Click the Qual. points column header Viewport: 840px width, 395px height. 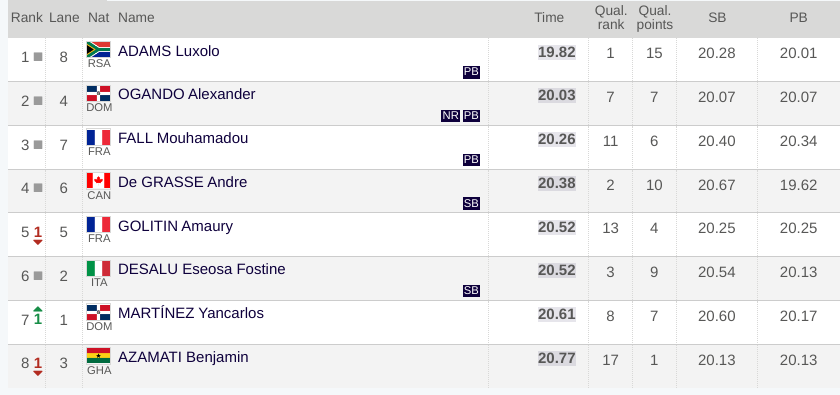[x=655, y=18]
